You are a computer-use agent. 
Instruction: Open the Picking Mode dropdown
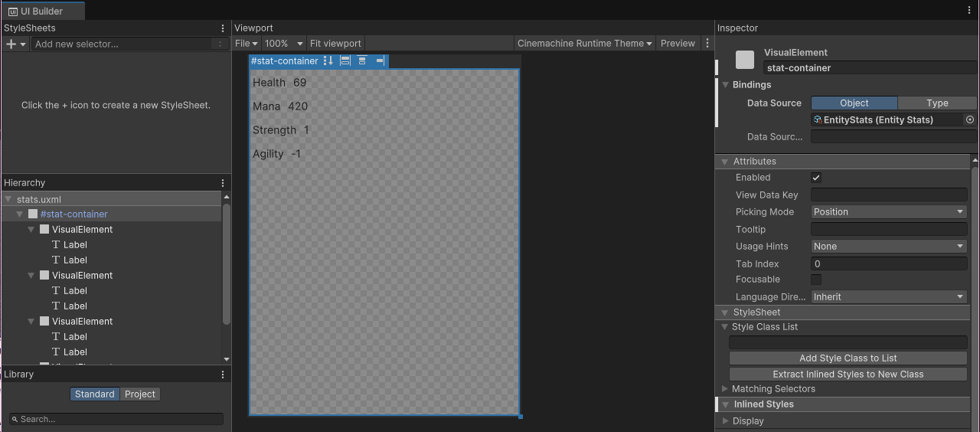tap(889, 212)
